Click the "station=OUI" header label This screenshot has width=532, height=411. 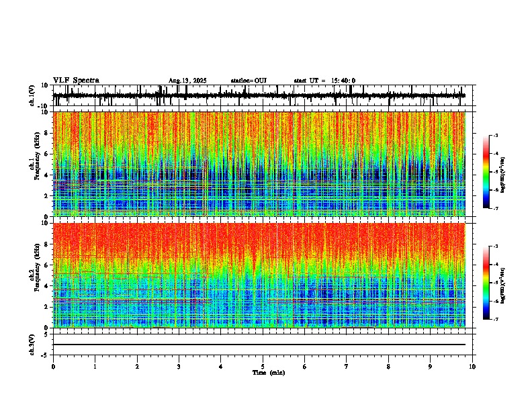tap(249, 81)
